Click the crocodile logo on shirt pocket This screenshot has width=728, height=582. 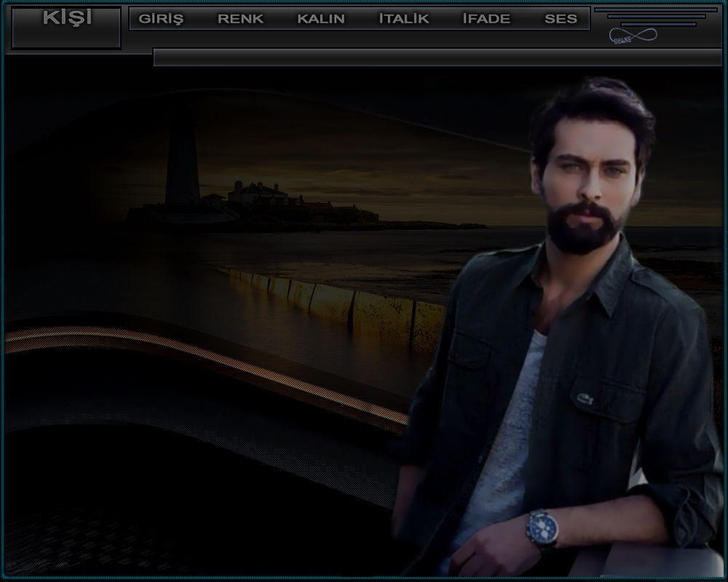[x=584, y=398]
